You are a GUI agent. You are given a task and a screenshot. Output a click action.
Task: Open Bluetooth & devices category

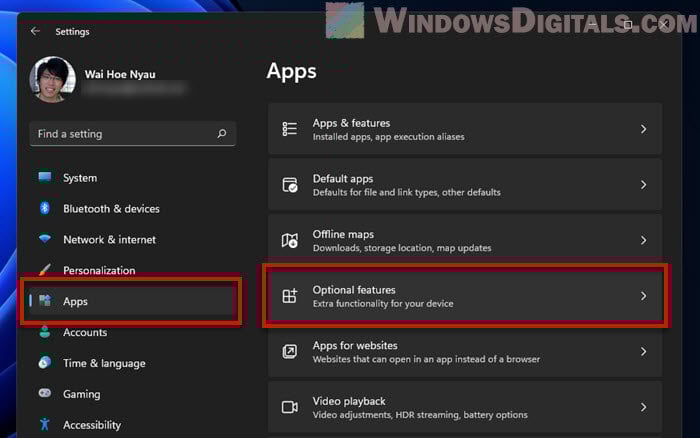111,209
